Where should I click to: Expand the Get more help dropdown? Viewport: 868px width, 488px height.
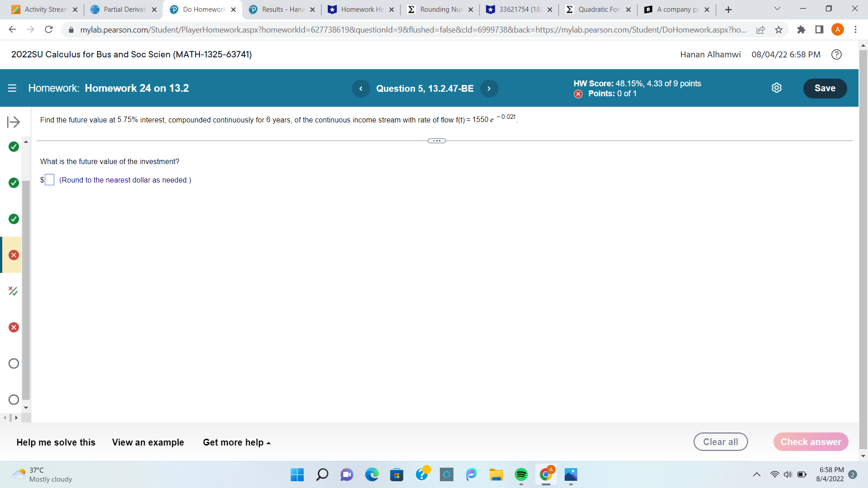coord(236,442)
